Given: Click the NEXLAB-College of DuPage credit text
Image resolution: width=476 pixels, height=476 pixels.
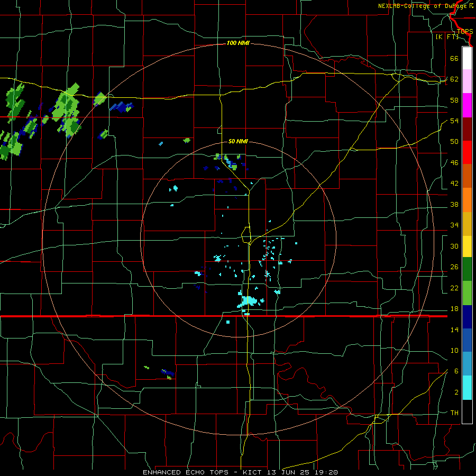Looking at the screenshot, I should (x=423, y=6).
